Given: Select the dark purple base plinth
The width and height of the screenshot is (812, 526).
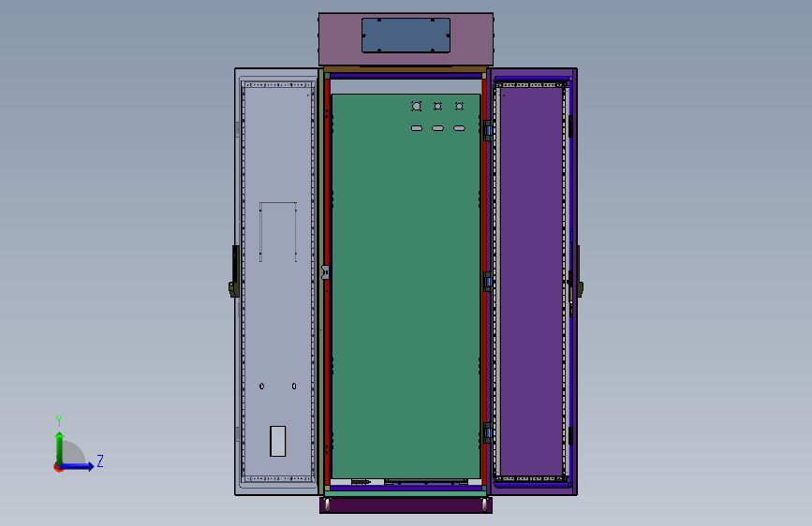Looking at the screenshot, I should tap(406, 505).
